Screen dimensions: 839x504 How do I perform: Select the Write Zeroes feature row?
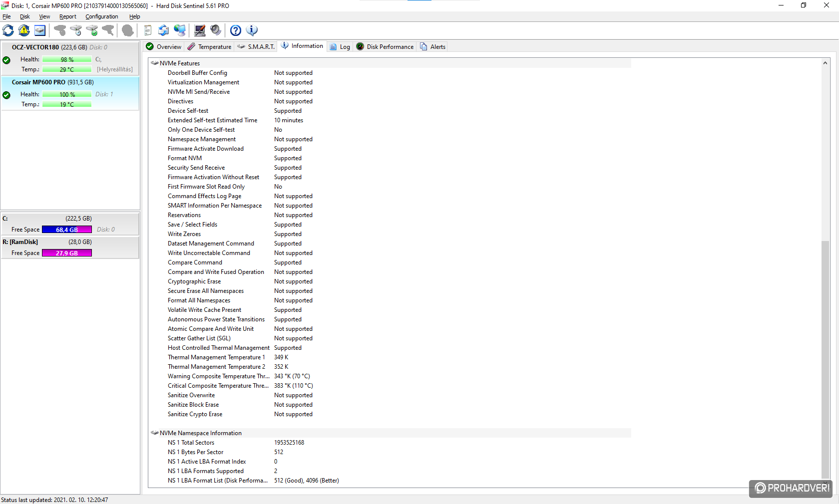tap(390, 234)
